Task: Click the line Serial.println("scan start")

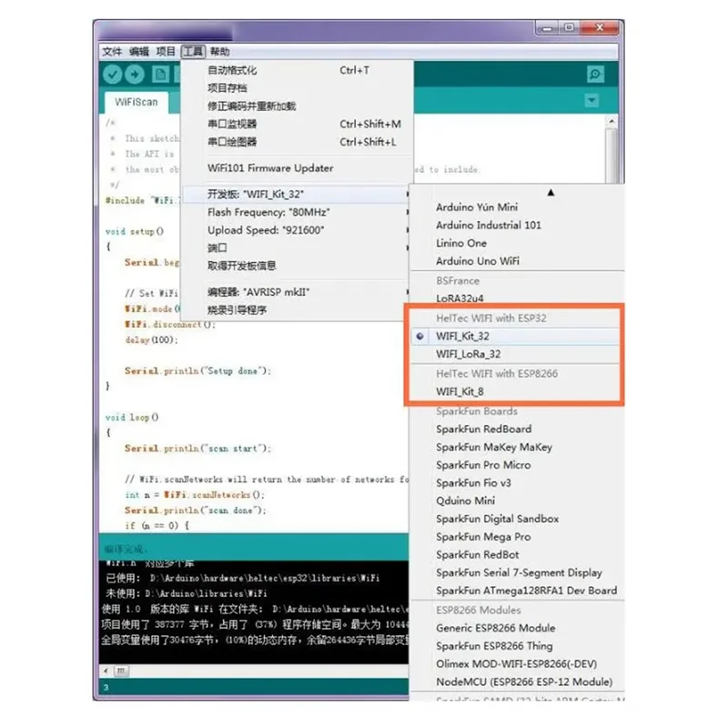Action: click(x=197, y=449)
